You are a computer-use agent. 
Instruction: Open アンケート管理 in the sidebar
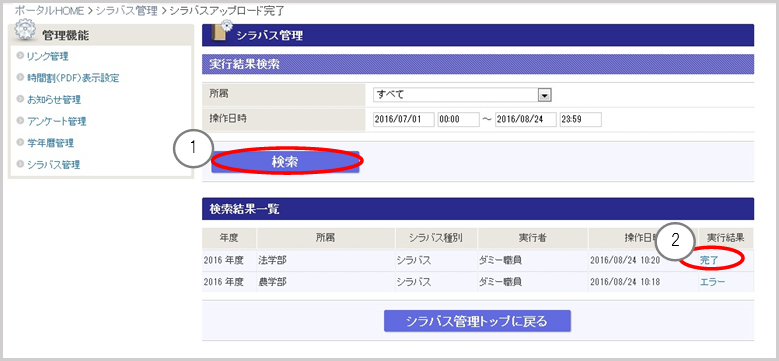[56, 122]
